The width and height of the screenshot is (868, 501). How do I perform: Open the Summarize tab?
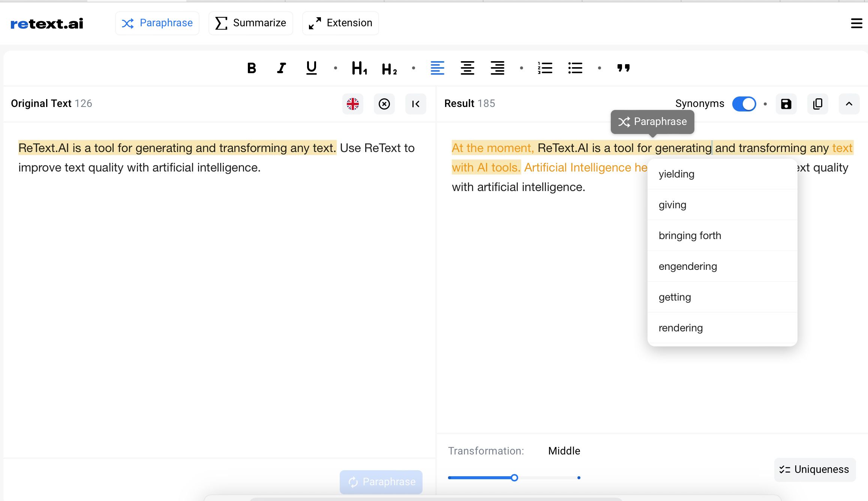tap(251, 23)
